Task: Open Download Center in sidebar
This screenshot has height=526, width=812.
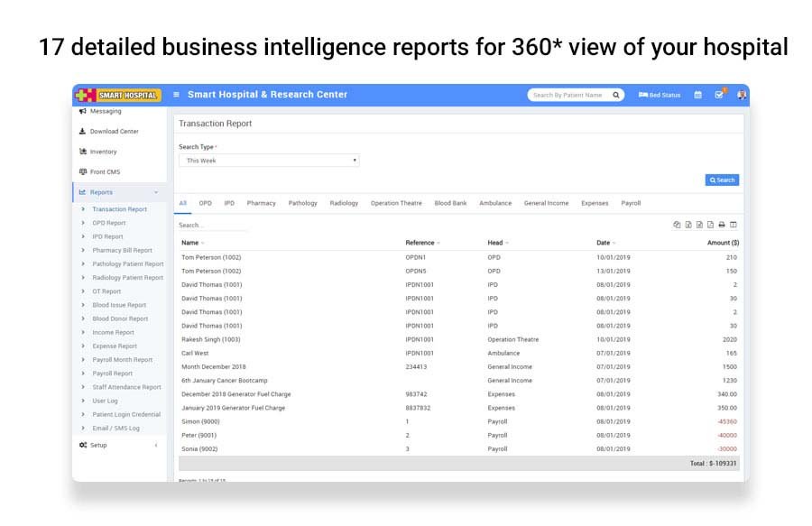Action: tap(114, 132)
